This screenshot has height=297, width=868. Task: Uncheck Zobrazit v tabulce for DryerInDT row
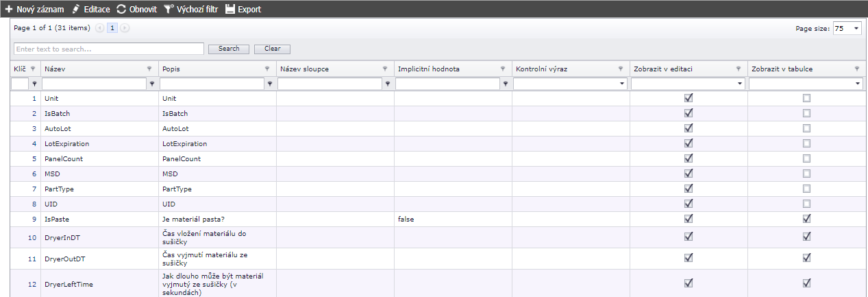[806, 237]
